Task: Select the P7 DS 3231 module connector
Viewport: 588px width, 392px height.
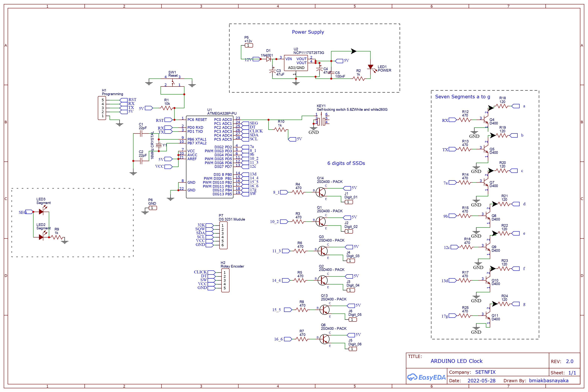Action: tap(223, 235)
